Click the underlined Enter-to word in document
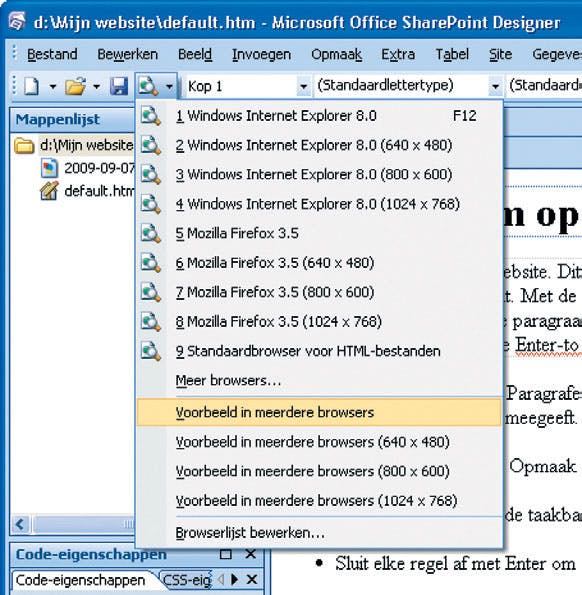The image size is (582, 595). tap(547, 346)
